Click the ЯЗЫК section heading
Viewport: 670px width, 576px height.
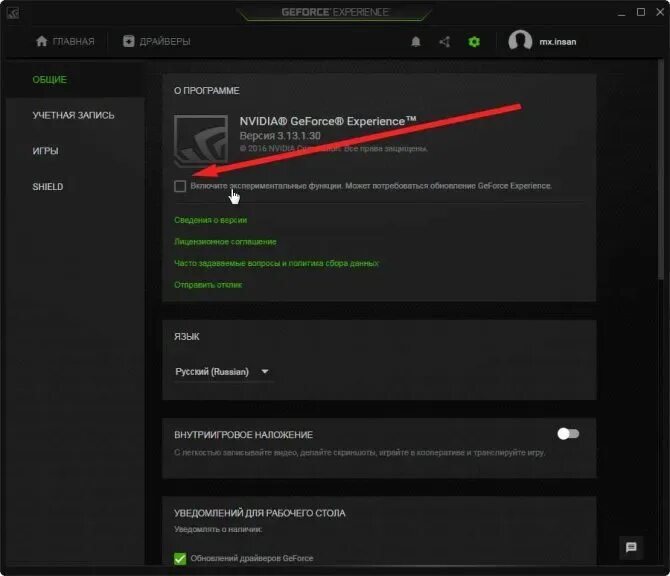(187, 337)
